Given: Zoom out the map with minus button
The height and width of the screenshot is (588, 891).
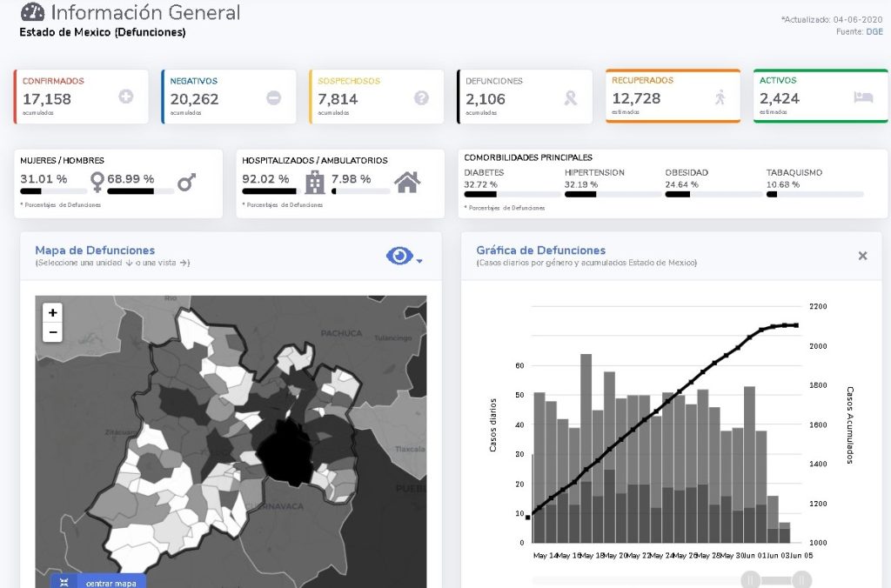Looking at the screenshot, I should pyautogui.click(x=52, y=331).
